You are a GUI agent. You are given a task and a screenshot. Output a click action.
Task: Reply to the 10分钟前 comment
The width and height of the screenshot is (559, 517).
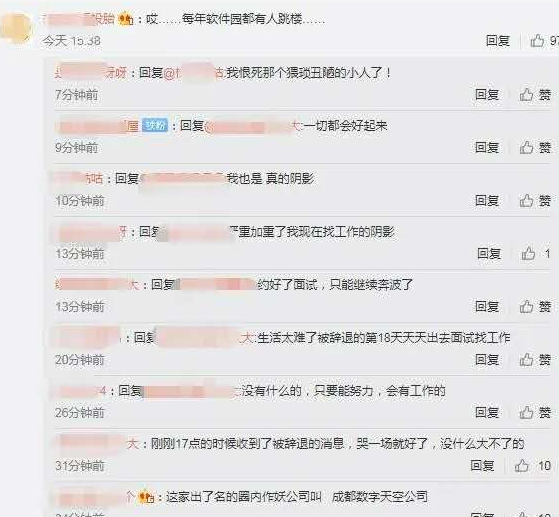[x=487, y=201]
